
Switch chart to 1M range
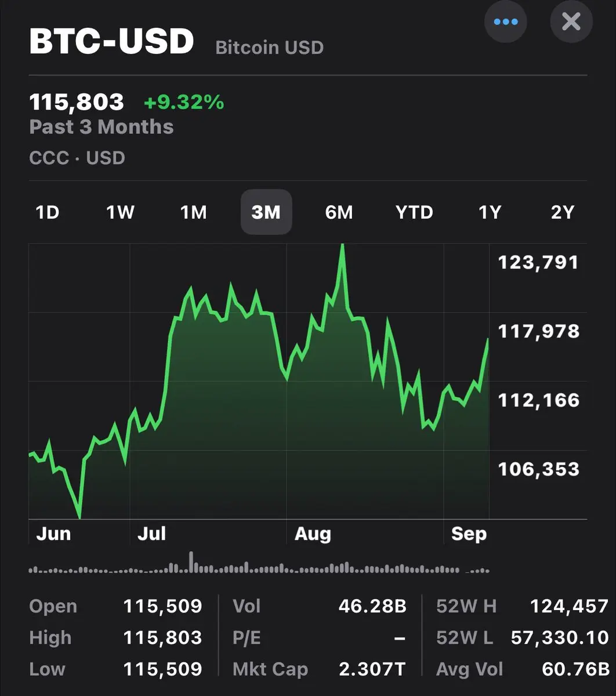[193, 212]
